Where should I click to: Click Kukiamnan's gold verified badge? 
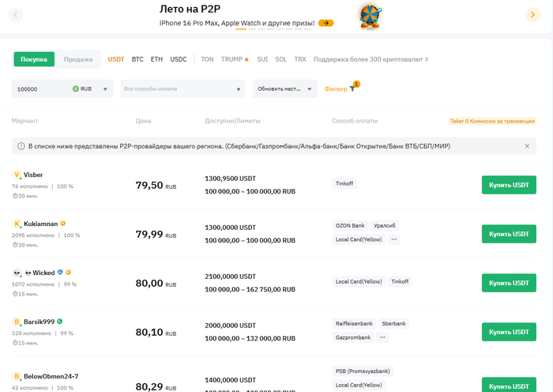point(63,224)
